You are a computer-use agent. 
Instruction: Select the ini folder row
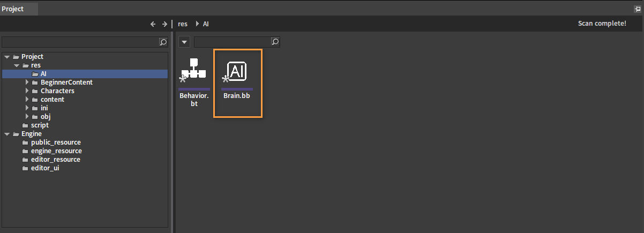[x=85, y=108]
